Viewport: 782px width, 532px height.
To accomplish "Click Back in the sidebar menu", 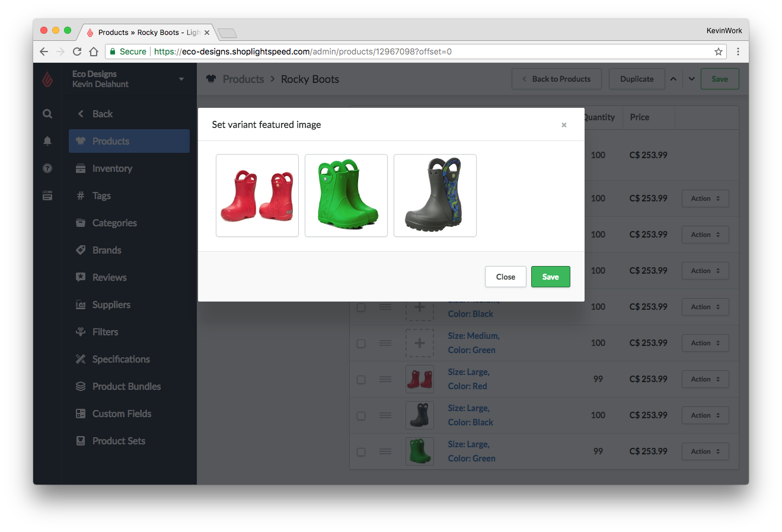I will coord(129,114).
